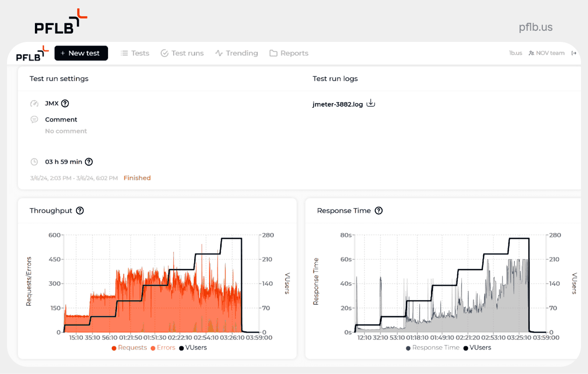Download the jmeter-3882.log file icon

[x=371, y=103]
